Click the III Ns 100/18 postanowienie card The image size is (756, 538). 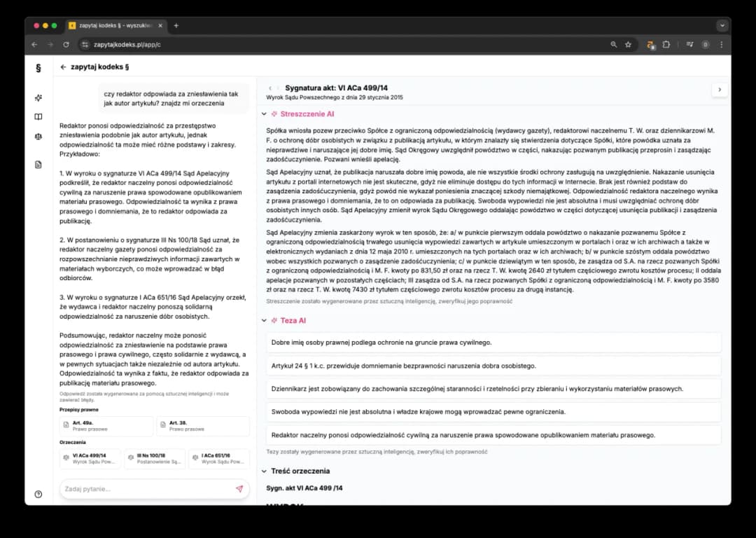point(154,459)
